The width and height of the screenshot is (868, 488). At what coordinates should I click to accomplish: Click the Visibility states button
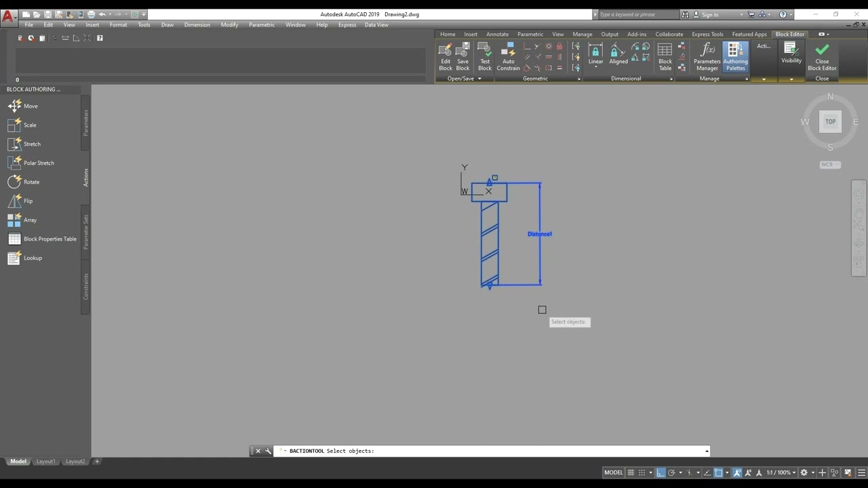point(791,53)
